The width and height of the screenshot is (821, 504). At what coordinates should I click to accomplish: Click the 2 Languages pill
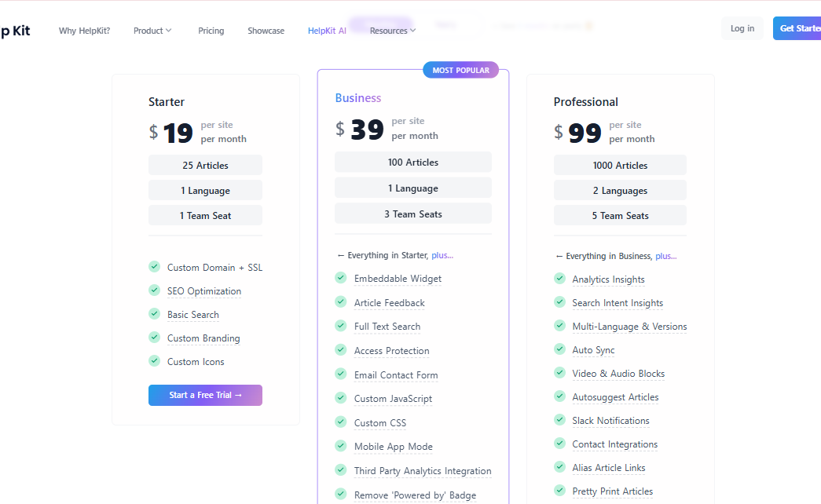pyautogui.click(x=620, y=191)
